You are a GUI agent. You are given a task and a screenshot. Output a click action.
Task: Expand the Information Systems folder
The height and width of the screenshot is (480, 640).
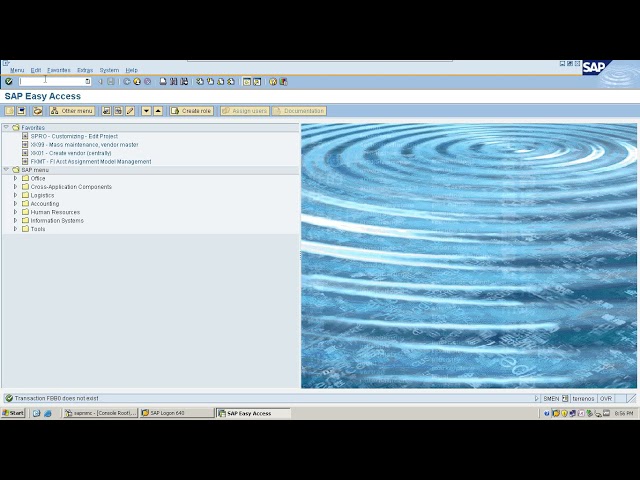click(16, 220)
